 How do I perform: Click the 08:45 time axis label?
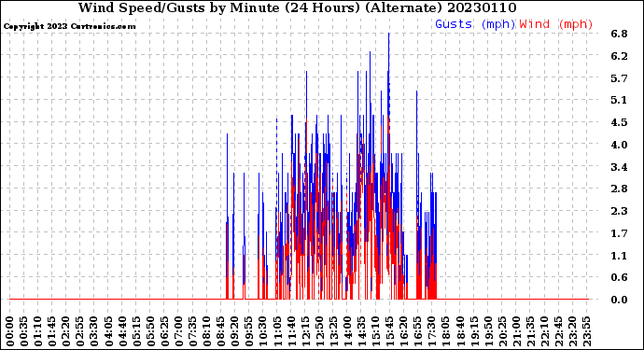(221, 331)
